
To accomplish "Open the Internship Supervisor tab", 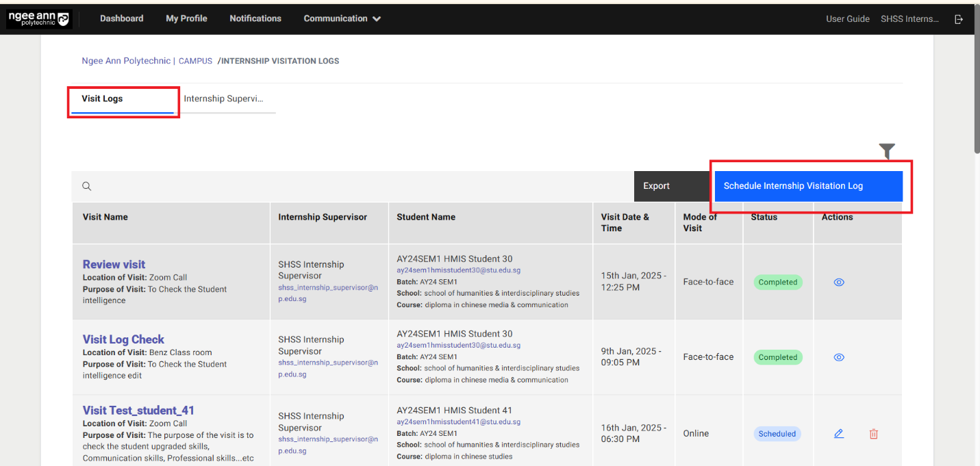I will tap(223, 99).
